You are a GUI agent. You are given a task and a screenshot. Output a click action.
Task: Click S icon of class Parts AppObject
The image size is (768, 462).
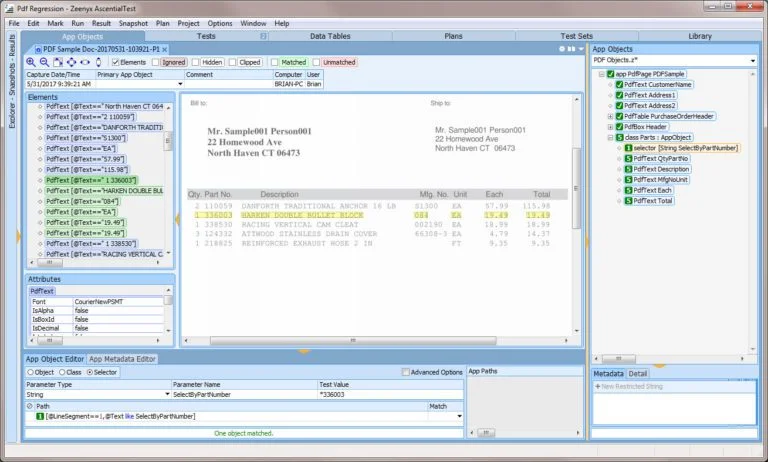pos(619,138)
